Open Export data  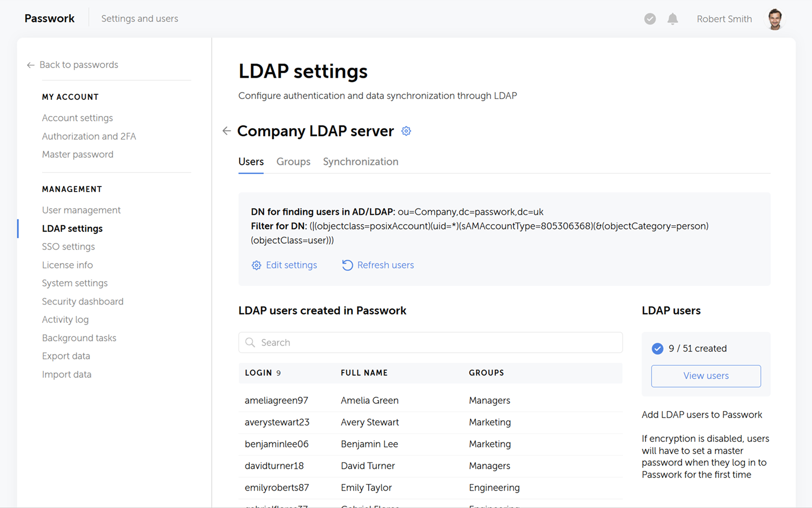tap(66, 356)
